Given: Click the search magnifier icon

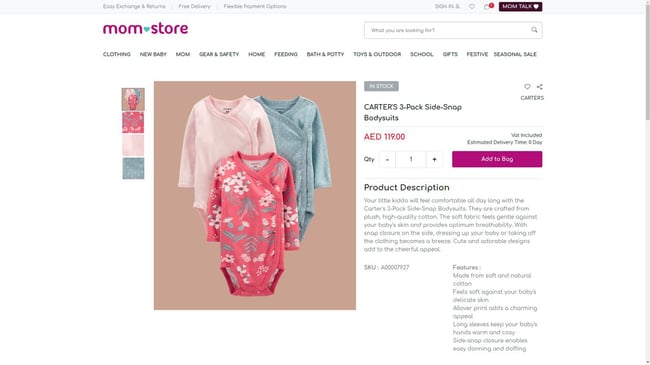Looking at the screenshot, I should point(534,30).
